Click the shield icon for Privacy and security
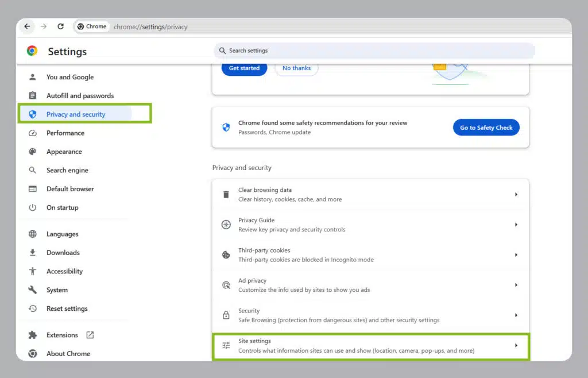 [x=33, y=114]
